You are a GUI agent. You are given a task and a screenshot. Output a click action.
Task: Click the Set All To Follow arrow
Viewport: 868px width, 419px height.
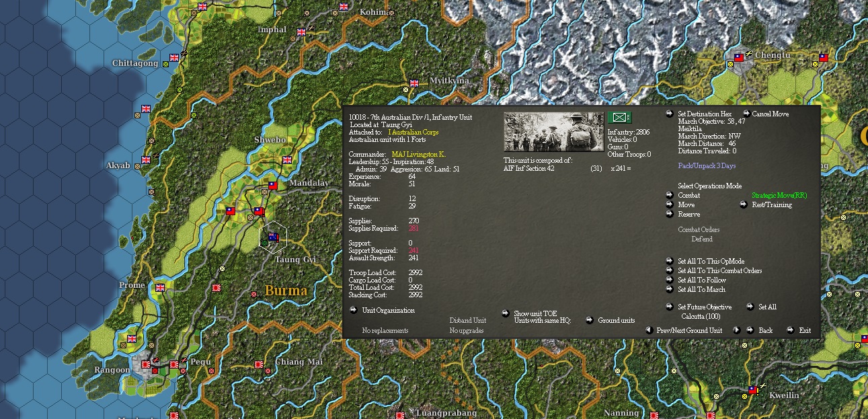(670, 280)
